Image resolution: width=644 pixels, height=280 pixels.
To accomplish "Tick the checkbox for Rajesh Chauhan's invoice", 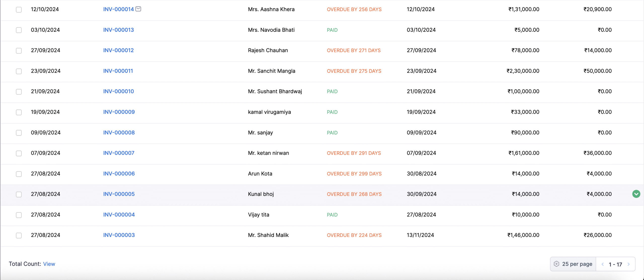I will pyautogui.click(x=19, y=51).
